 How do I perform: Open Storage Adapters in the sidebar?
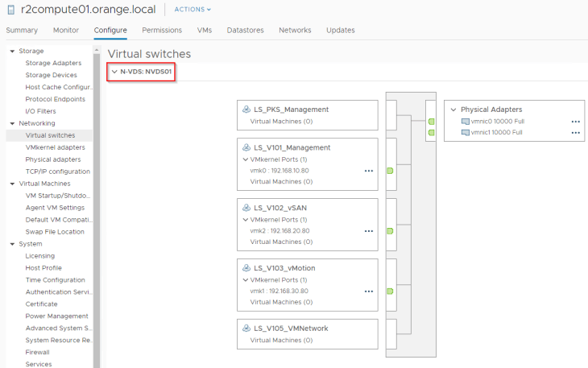[53, 63]
